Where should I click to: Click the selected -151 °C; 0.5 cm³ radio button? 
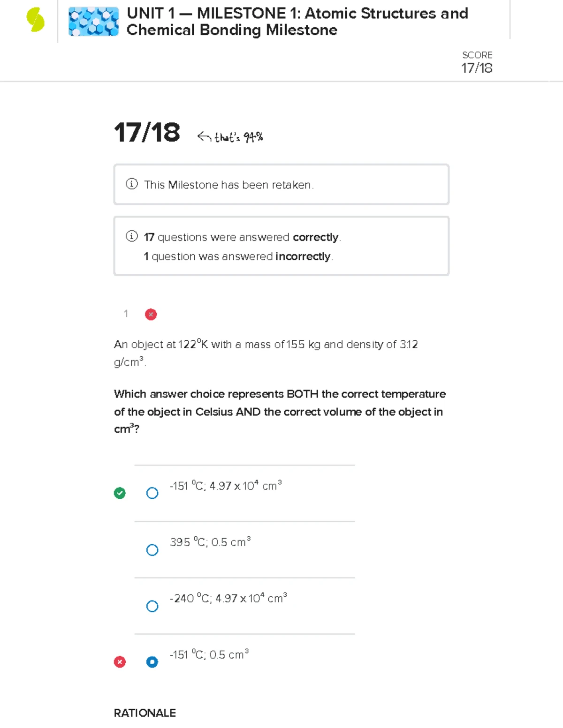pos(152,661)
